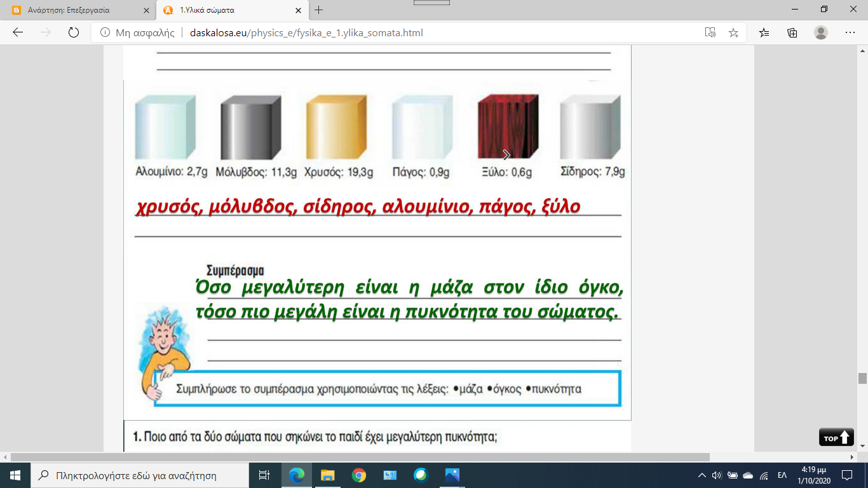Reload the current page
The width and height of the screenshot is (868, 488).
(x=73, y=32)
